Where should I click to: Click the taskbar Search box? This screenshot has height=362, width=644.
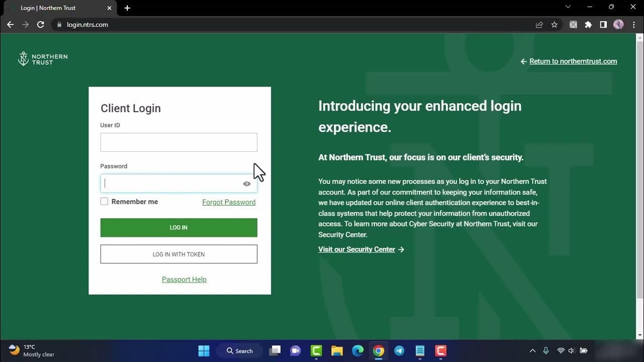[x=239, y=351]
